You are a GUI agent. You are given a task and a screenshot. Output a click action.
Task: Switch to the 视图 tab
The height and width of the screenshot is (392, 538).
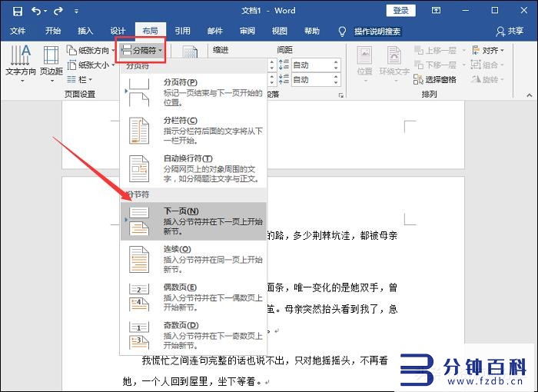click(279, 32)
